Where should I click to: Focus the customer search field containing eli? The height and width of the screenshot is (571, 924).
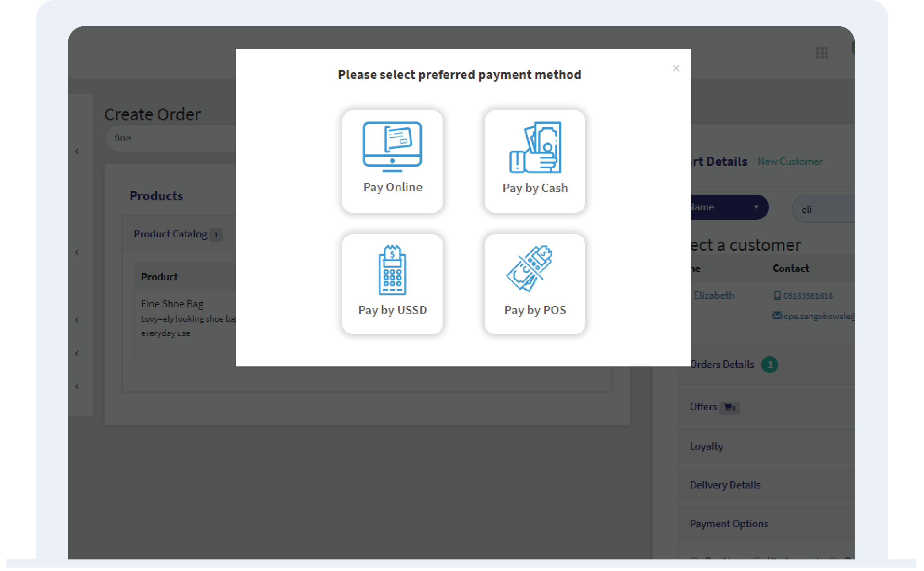823,209
